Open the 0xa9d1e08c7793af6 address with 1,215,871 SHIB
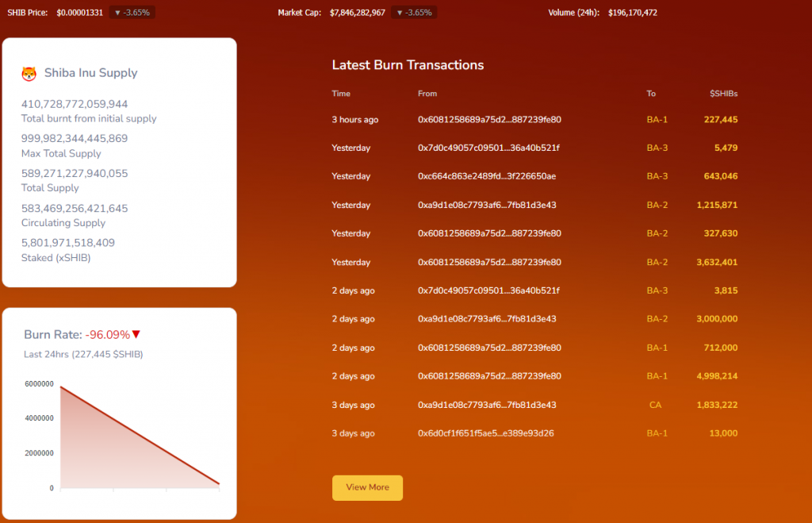Screen dimensions: 812x523 point(487,205)
